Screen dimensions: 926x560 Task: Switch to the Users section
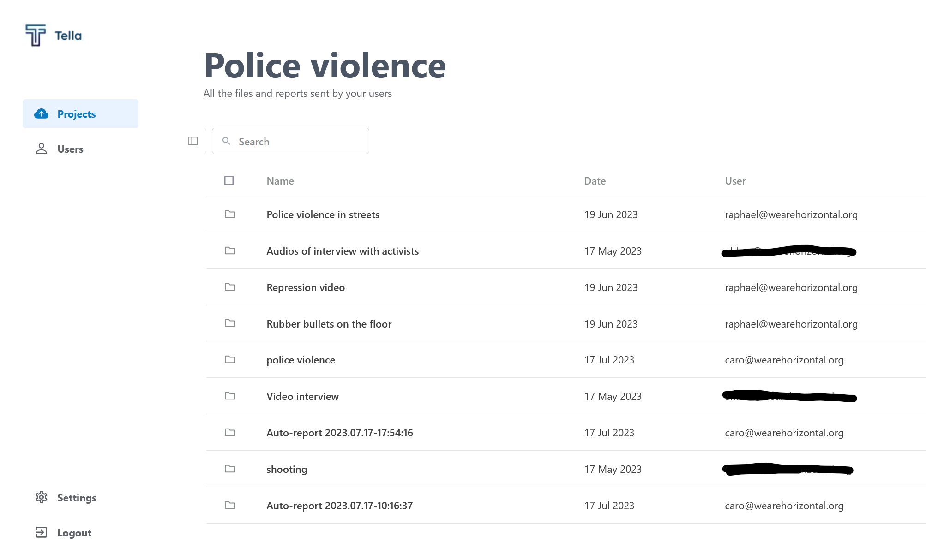tap(70, 149)
